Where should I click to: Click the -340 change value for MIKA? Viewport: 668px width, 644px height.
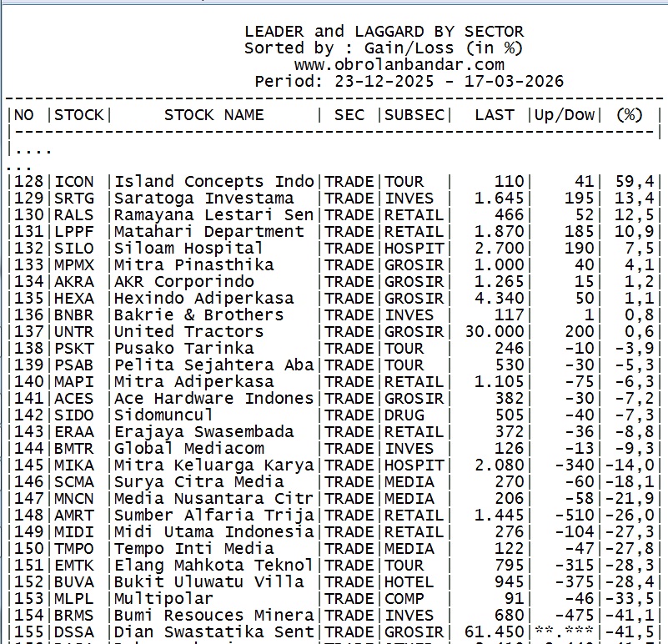(575, 465)
